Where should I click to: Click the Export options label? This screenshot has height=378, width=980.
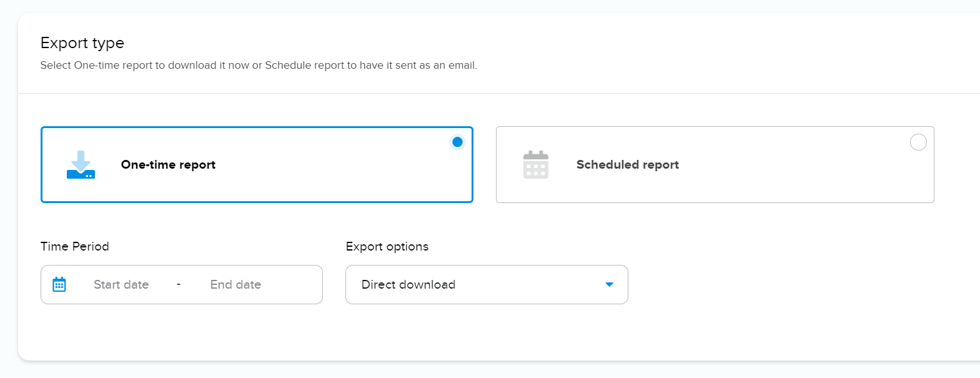[x=387, y=246]
